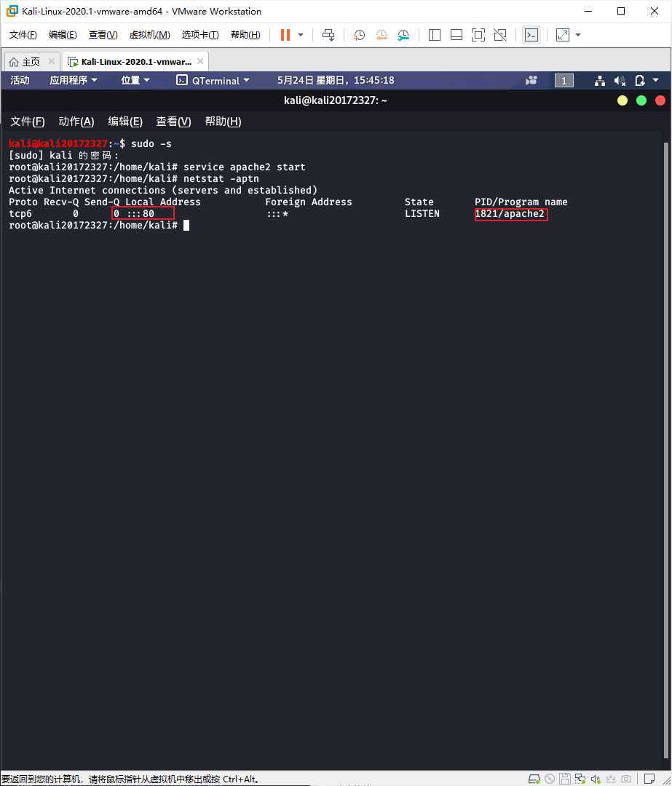Screen dimensions: 672x786
Task: Switch to Unity mode
Action: 500,35
